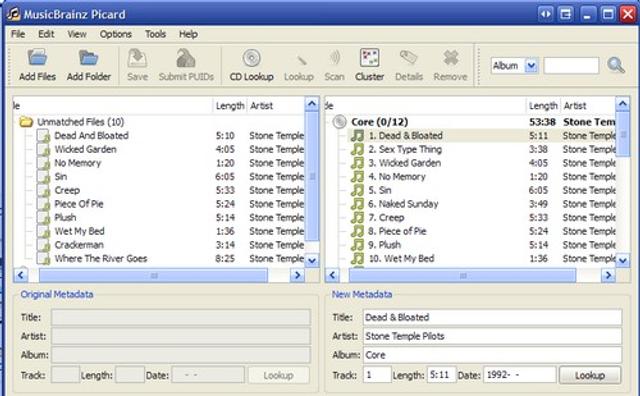
Task: Select Piece Of Pie in Unmatched Files
Action: click(79, 204)
